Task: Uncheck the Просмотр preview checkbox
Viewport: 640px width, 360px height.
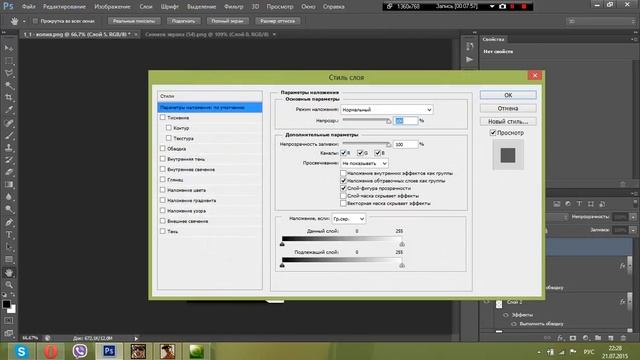Action: coord(493,133)
